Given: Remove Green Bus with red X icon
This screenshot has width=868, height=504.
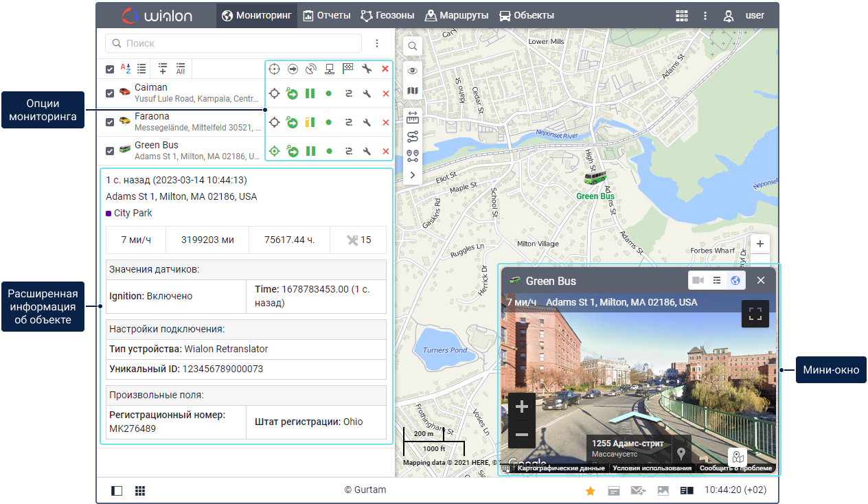Looking at the screenshot, I should point(385,151).
